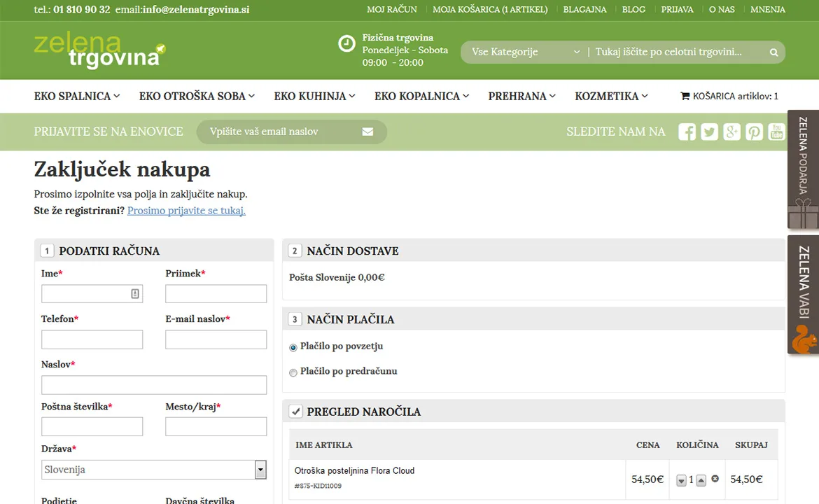
Task: Expand the Kozmetika menu
Action: click(612, 96)
